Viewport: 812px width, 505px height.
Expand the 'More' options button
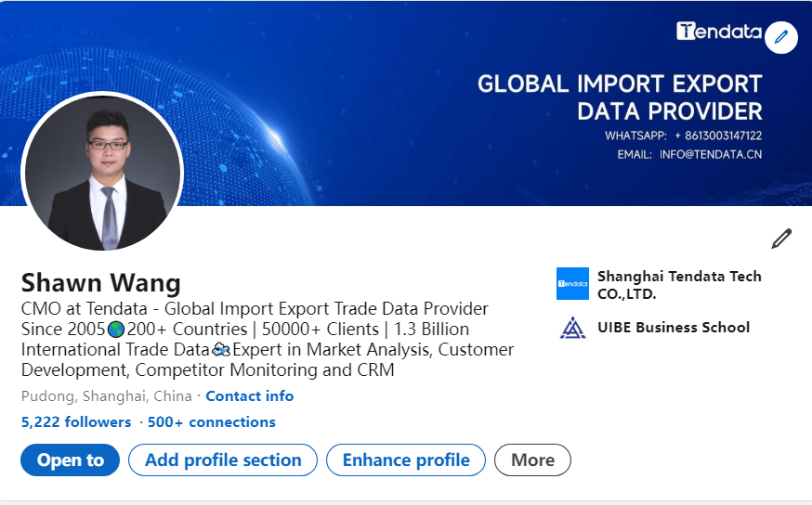click(x=532, y=460)
